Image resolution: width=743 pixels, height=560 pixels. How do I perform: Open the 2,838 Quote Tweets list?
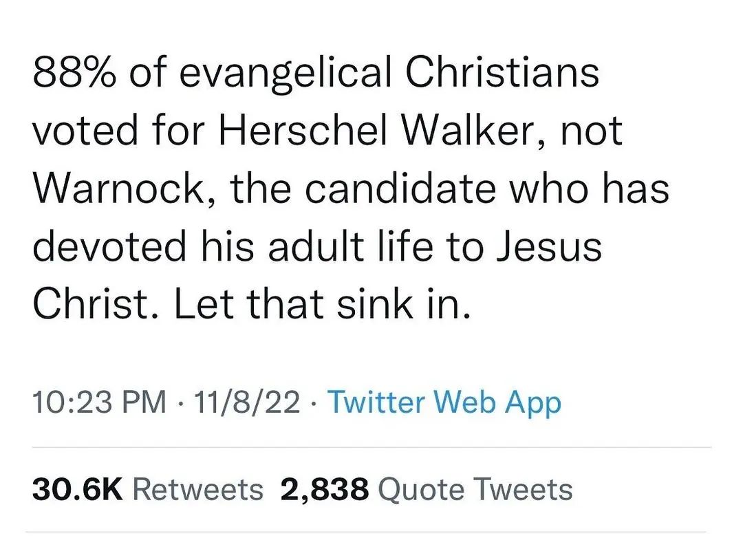427,490
